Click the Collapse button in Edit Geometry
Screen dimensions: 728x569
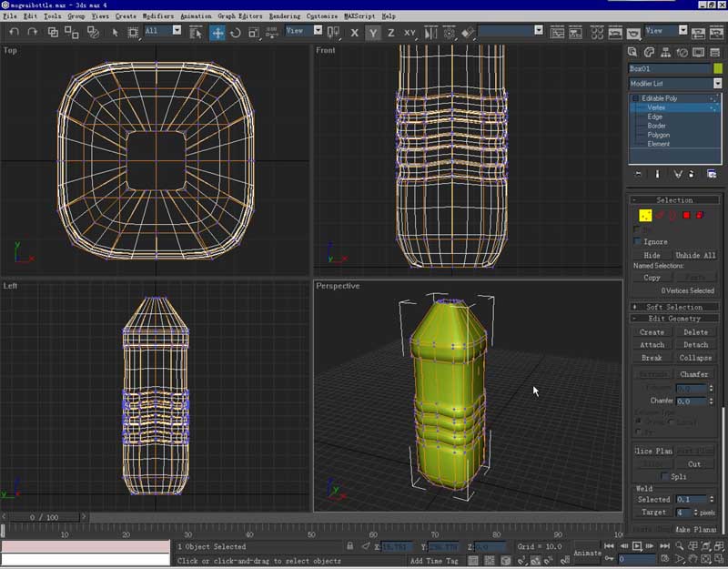[x=695, y=358]
